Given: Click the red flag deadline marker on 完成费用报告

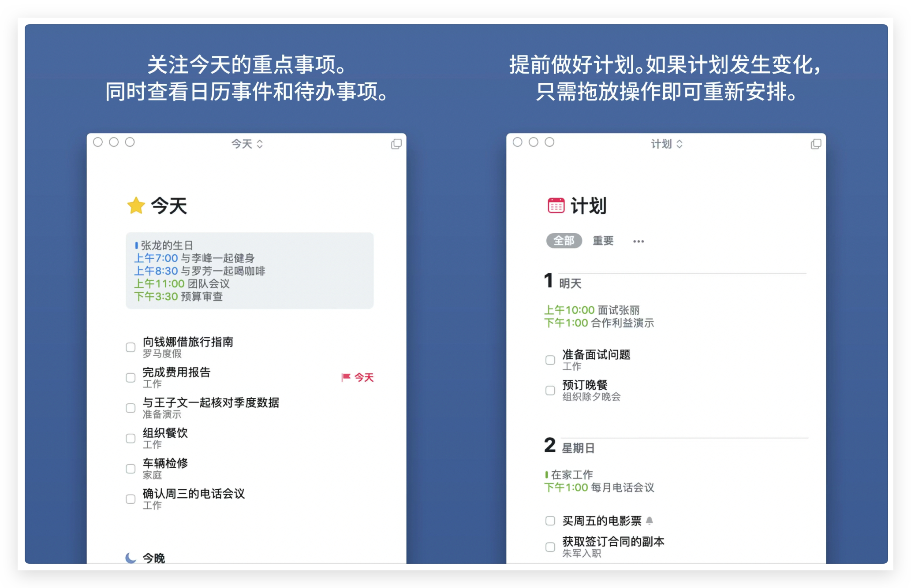Looking at the screenshot, I should (x=347, y=377).
